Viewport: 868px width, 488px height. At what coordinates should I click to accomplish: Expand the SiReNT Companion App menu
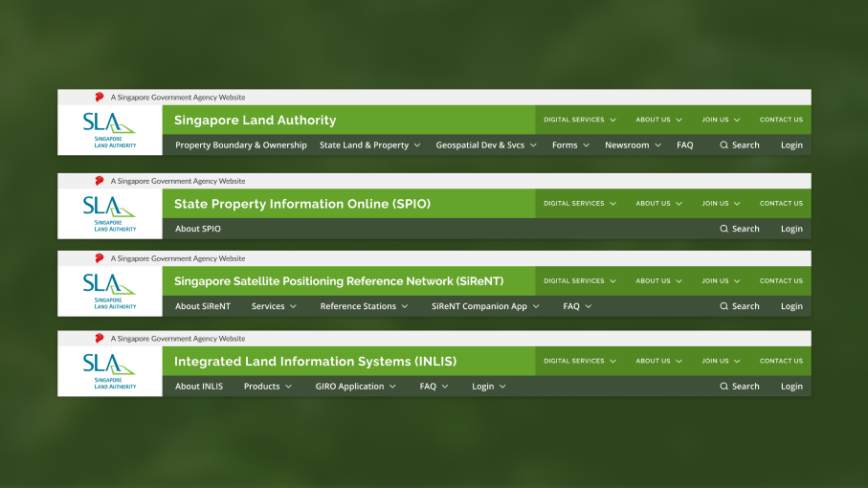[x=485, y=306]
